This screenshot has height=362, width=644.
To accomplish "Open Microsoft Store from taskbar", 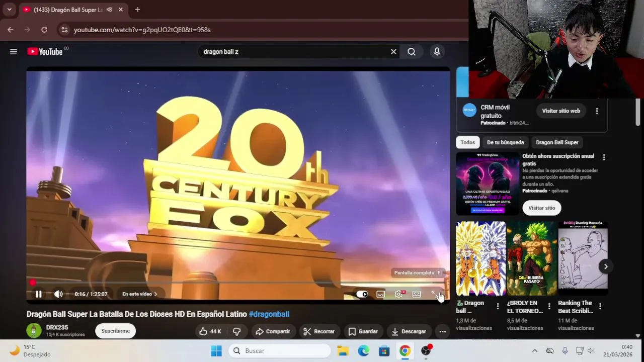I will pyautogui.click(x=384, y=351).
